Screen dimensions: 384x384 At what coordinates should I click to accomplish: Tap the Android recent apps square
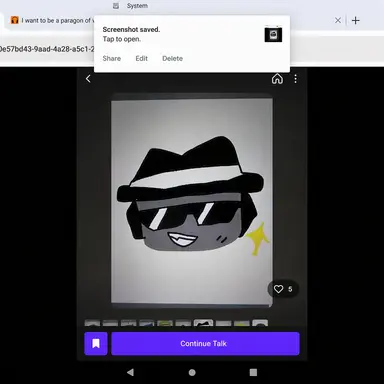[x=253, y=372]
